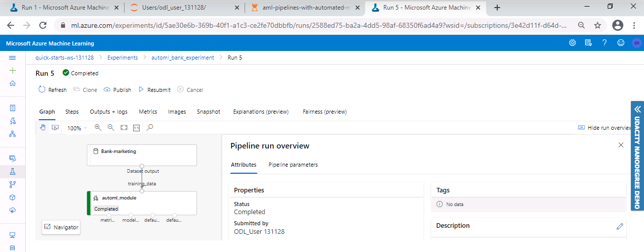The image size is (644, 252).
Task: Switch to aml-pipelines-with-automated browser tab
Action: (x=306, y=8)
